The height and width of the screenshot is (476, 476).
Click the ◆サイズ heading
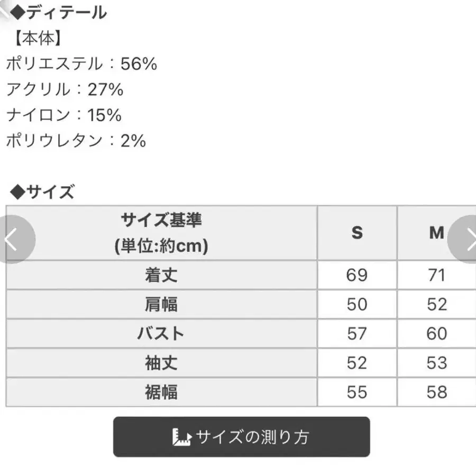tap(42, 192)
